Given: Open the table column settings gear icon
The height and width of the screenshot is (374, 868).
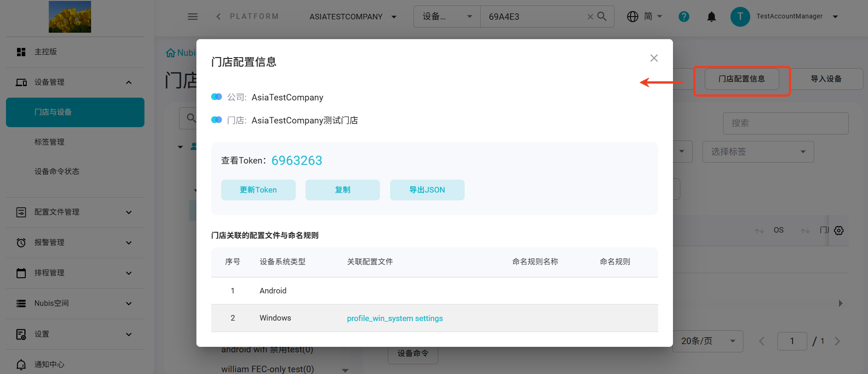Looking at the screenshot, I should [839, 230].
